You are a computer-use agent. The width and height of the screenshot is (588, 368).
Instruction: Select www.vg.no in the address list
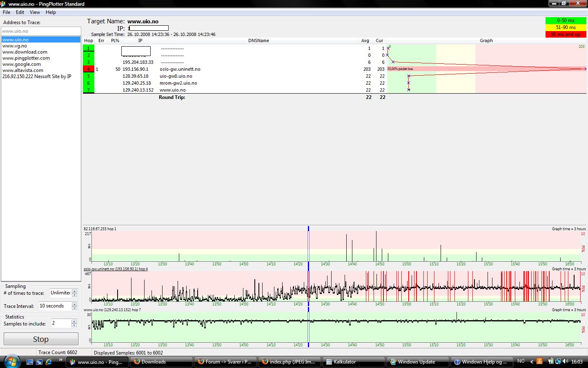point(15,46)
